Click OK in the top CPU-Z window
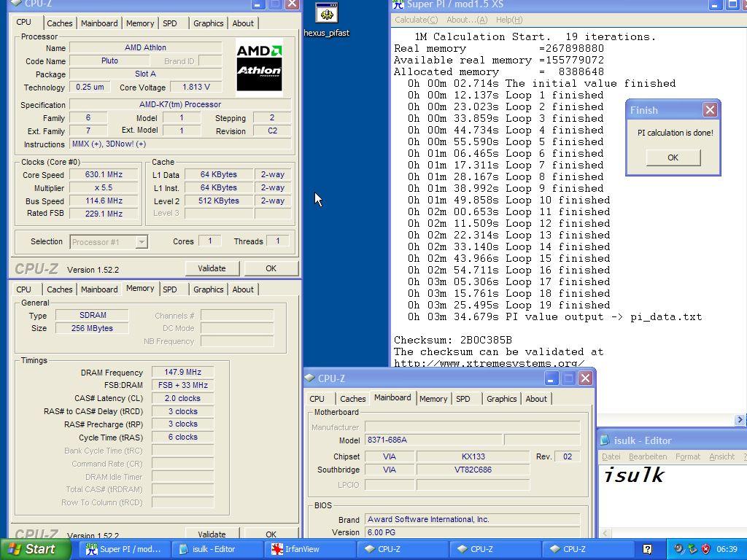The width and height of the screenshot is (747, 560). [271, 268]
